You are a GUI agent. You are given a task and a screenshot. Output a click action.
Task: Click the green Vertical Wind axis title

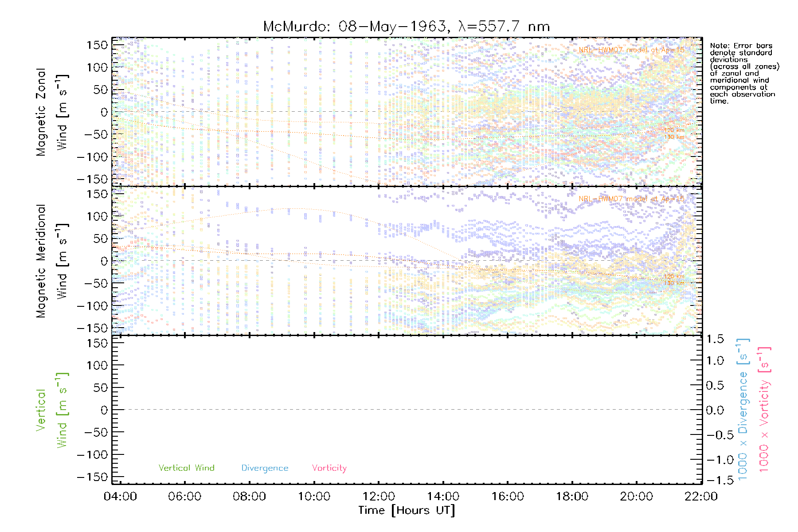pyautogui.click(x=51, y=410)
